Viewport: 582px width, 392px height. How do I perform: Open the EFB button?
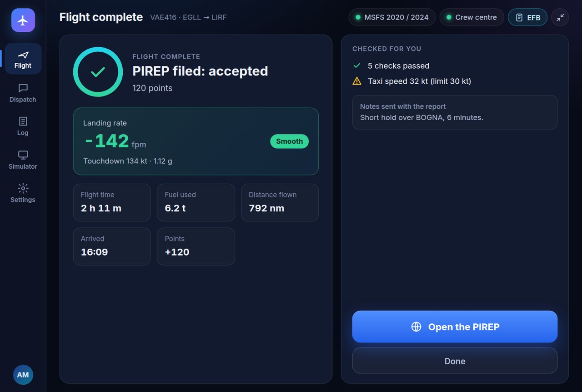click(x=527, y=17)
